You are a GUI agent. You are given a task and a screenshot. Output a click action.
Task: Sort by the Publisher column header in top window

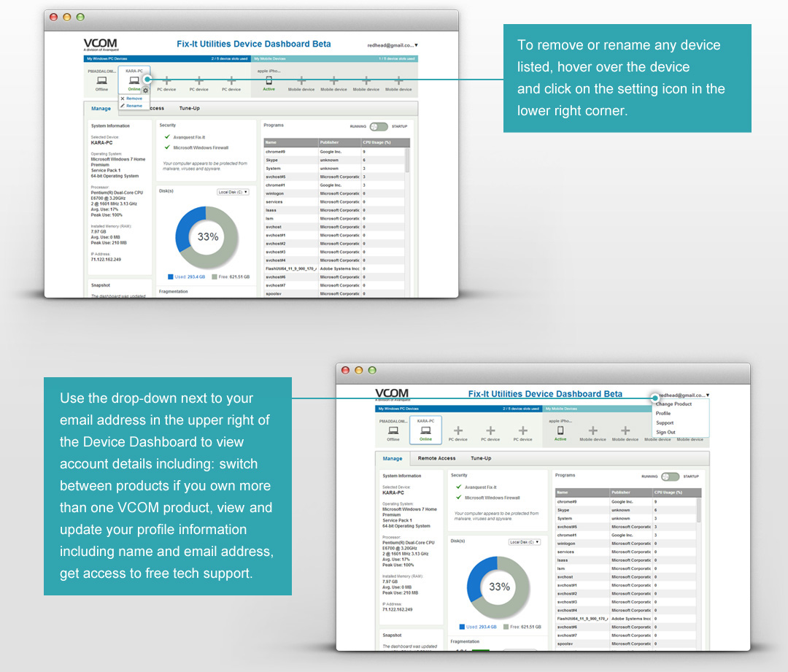[340, 142]
